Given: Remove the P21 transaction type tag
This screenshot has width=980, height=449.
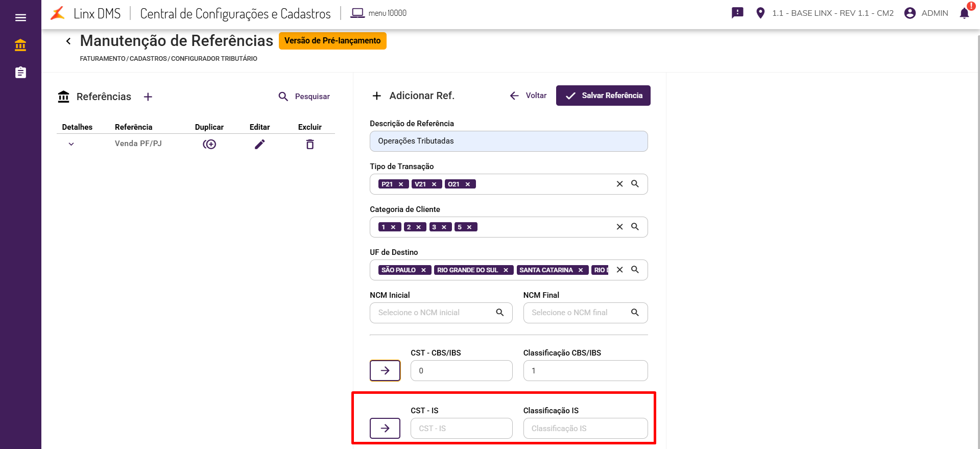Looking at the screenshot, I should coord(401,184).
